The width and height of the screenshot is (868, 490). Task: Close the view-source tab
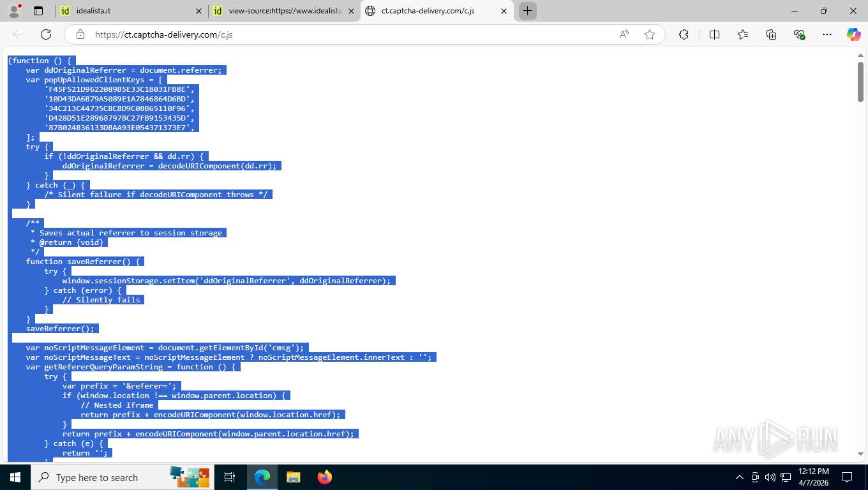[351, 11]
